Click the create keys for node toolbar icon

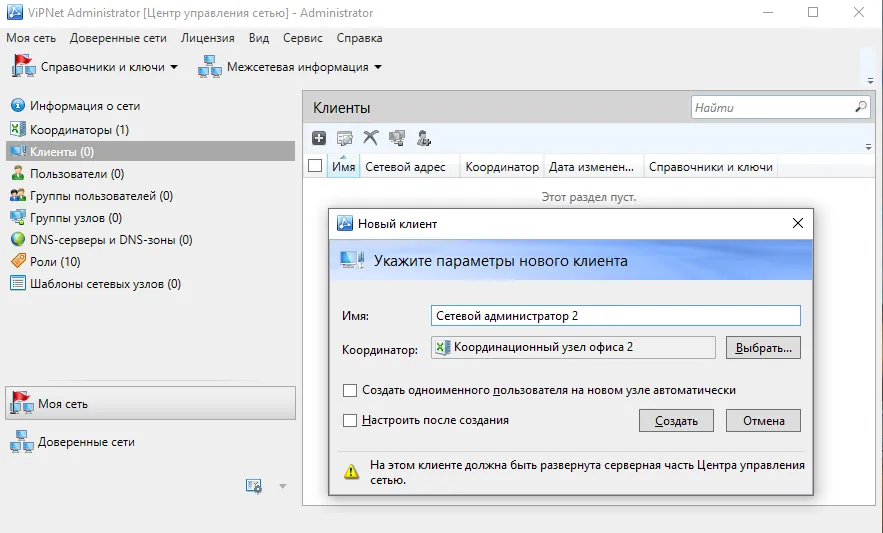(x=397, y=138)
